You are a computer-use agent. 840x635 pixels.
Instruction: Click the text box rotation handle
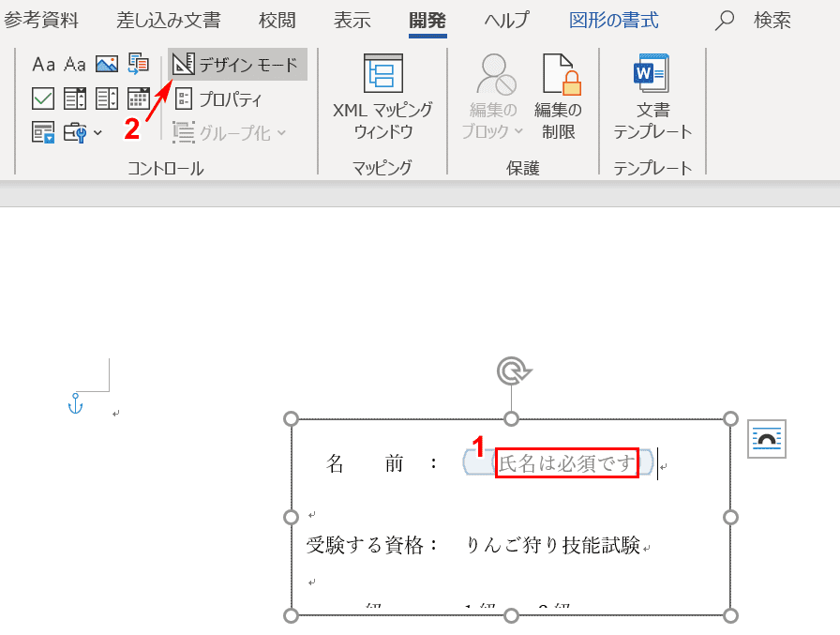pos(513,370)
